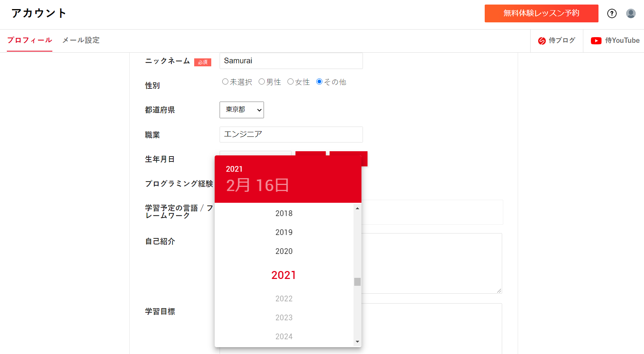Click the year list scroll-down arrow
The width and height of the screenshot is (644, 354).
tap(357, 342)
